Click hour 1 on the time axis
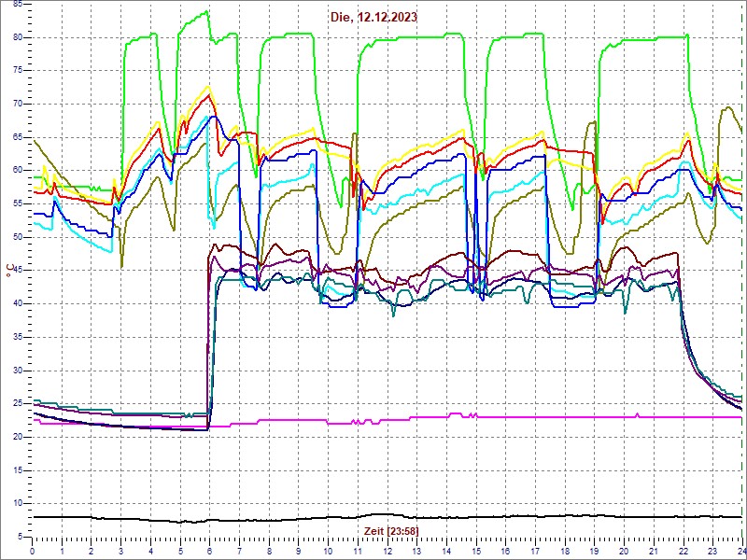The height and width of the screenshot is (560, 747). pyautogui.click(x=62, y=549)
